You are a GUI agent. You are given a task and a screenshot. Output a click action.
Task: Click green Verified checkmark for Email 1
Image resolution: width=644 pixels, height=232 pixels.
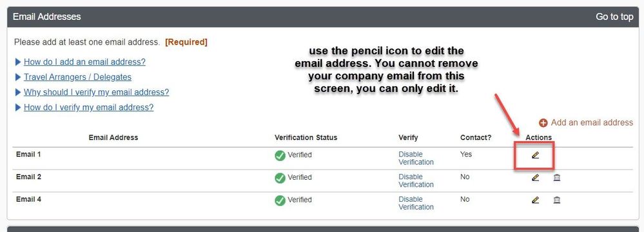pyautogui.click(x=280, y=155)
